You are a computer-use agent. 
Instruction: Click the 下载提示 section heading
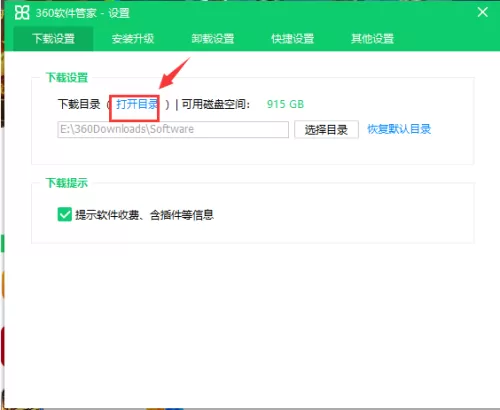(67, 183)
